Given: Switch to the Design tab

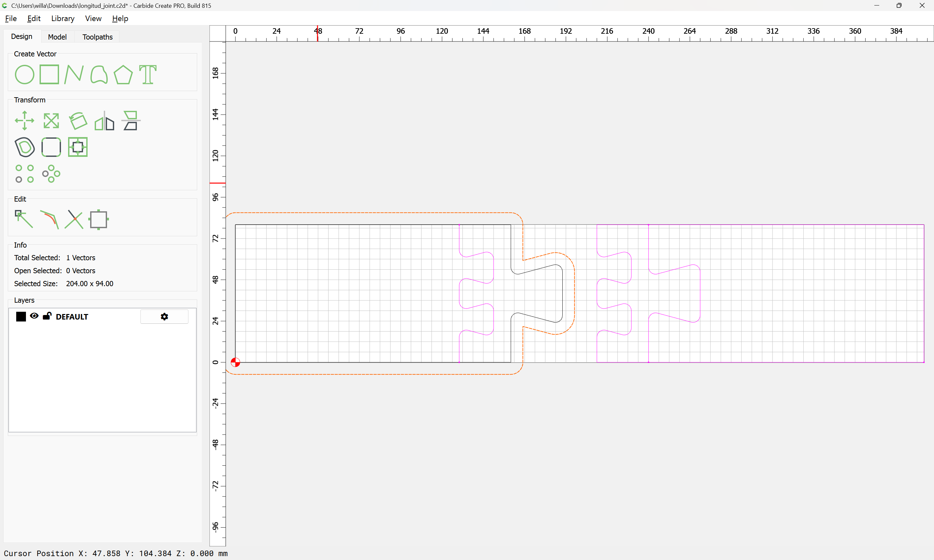Looking at the screenshot, I should (x=21, y=37).
